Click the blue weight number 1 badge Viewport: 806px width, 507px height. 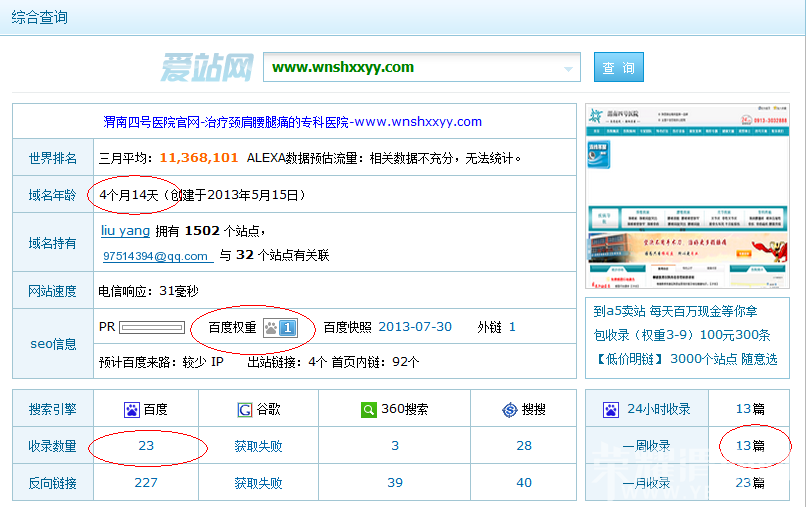point(288,328)
